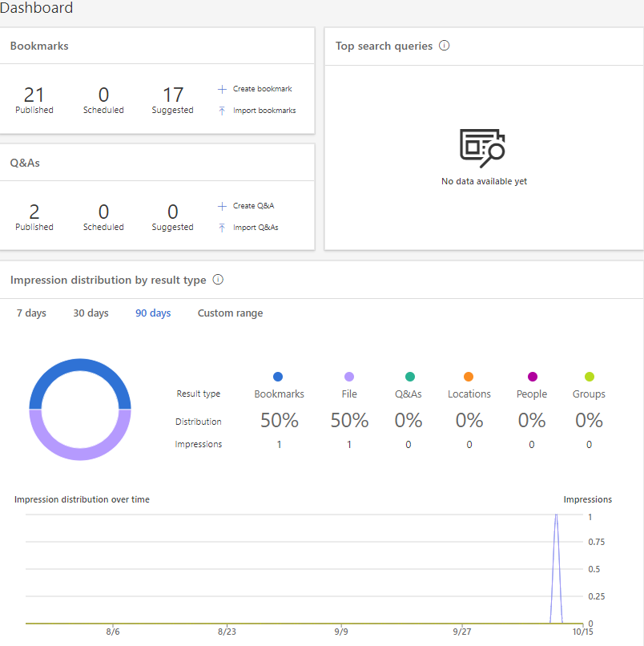The height and width of the screenshot is (646, 644).
Task: Click the orange Locations legend dot
Action: [469, 377]
